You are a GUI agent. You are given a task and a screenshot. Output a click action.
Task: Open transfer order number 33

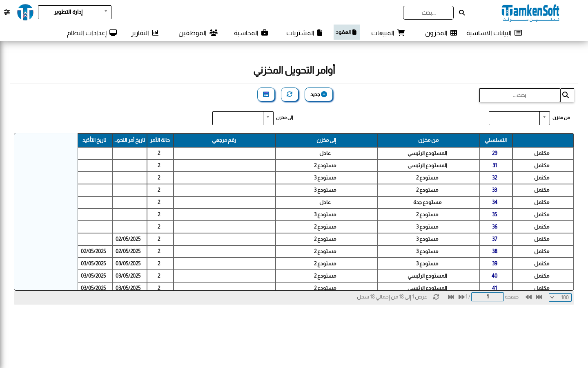click(x=494, y=190)
